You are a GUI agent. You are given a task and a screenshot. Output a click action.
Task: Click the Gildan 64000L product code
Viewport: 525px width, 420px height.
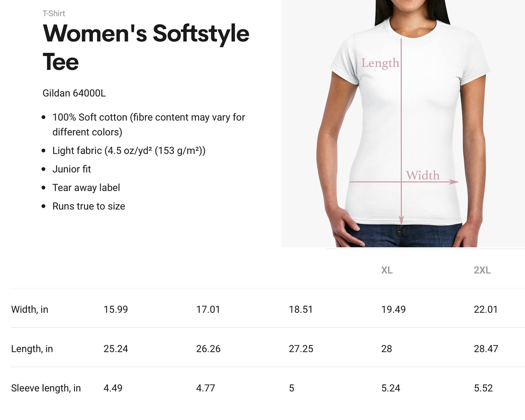[74, 93]
